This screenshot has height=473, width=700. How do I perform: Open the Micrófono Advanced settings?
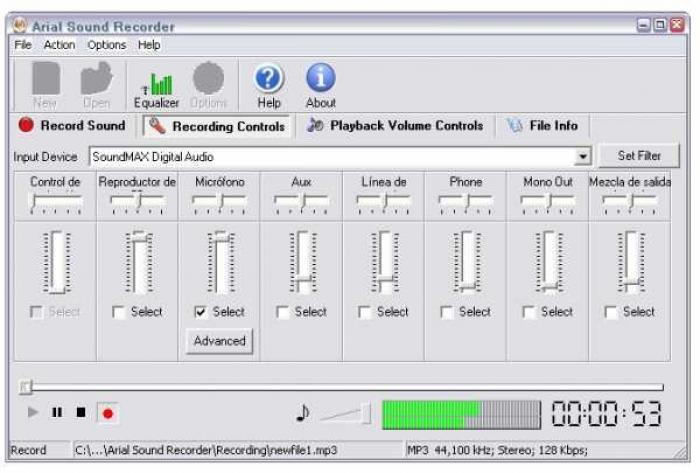pyautogui.click(x=219, y=341)
